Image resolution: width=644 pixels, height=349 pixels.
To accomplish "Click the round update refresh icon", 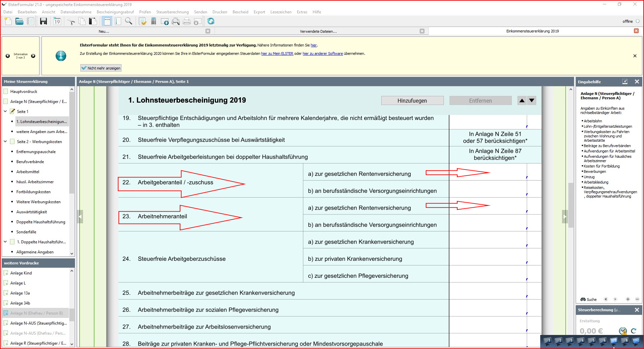I will 211,21.
